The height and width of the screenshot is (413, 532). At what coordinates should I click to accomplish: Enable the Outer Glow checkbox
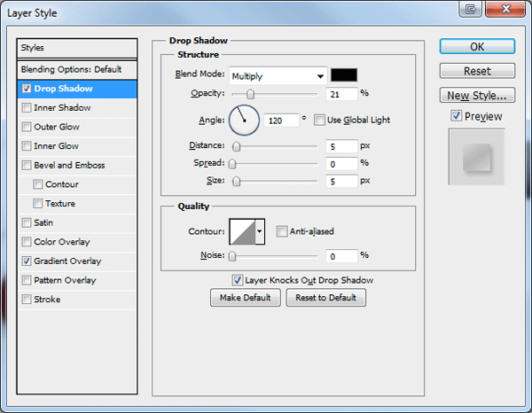coord(27,127)
